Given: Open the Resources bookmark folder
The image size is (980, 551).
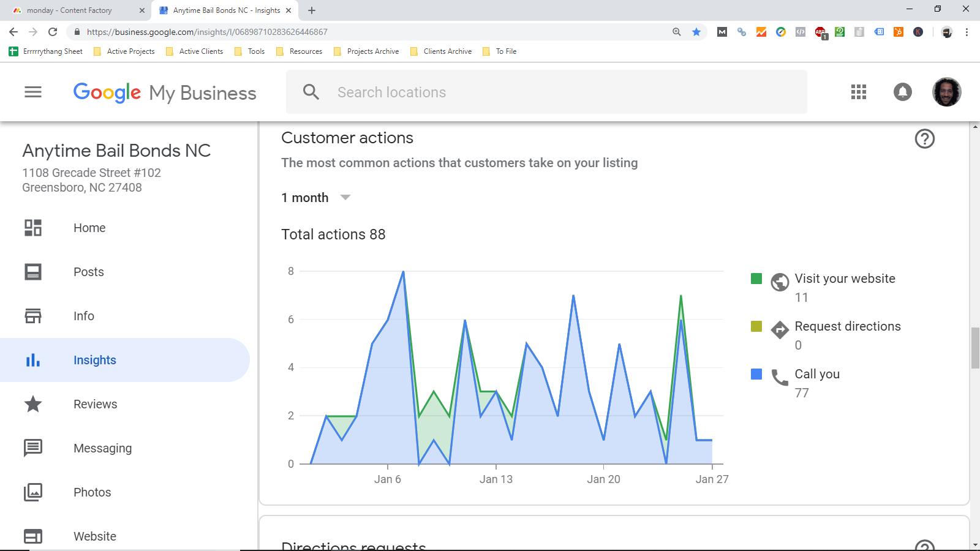Looking at the screenshot, I should (x=299, y=51).
